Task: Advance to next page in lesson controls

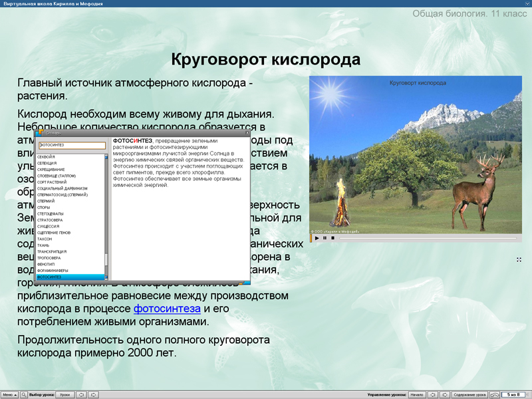Action: coord(446,394)
